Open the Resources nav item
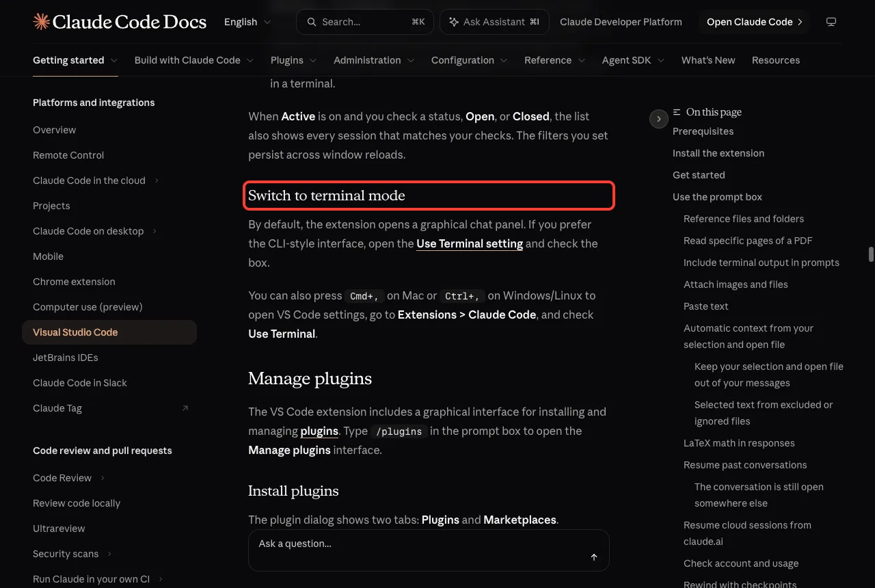The width and height of the screenshot is (875, 588). tap(776, 60)
